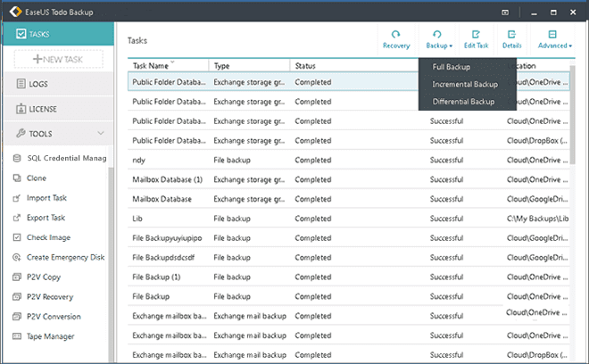
Task: Choose Incremental Backup from menu
Action: tap(468, 84)
